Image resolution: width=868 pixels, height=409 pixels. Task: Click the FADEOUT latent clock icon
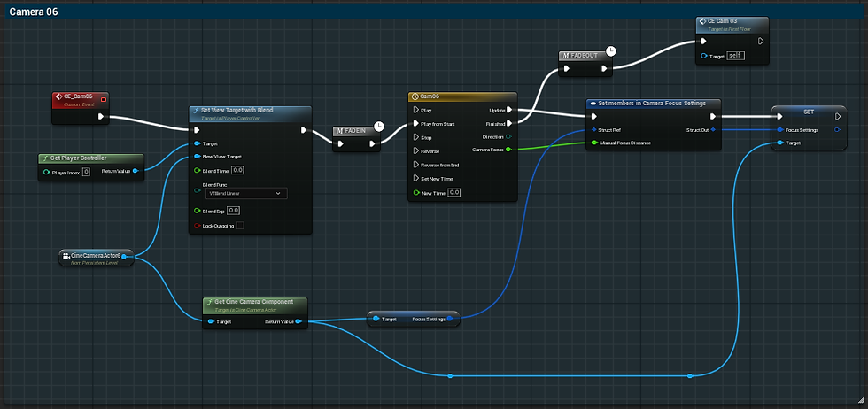(x=610, y=51)
